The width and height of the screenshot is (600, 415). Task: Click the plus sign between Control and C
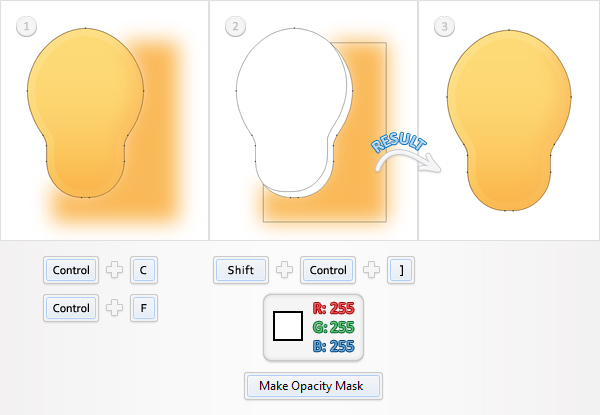[114, 270]
